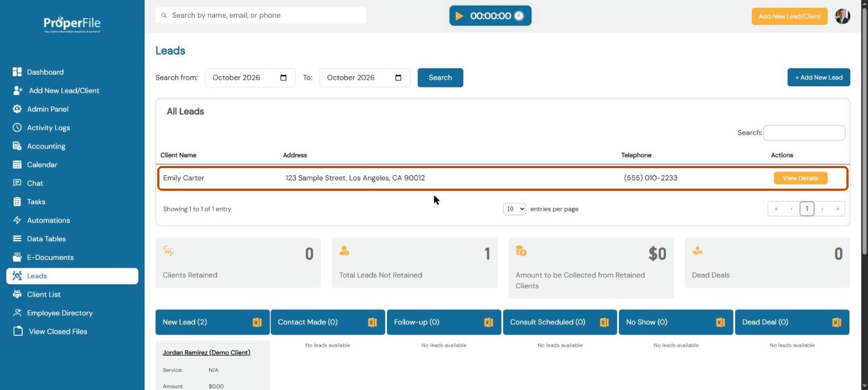The width and height of the screenshot is (868, 390).
Task: Open Accounting from the sidebar
Action: 46,146
